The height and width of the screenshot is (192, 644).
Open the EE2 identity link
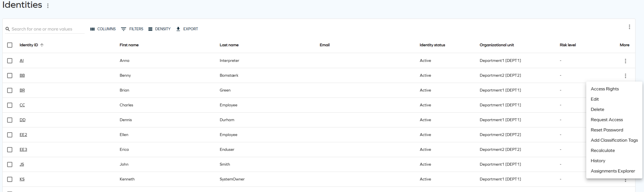click(x=23, y=135)
